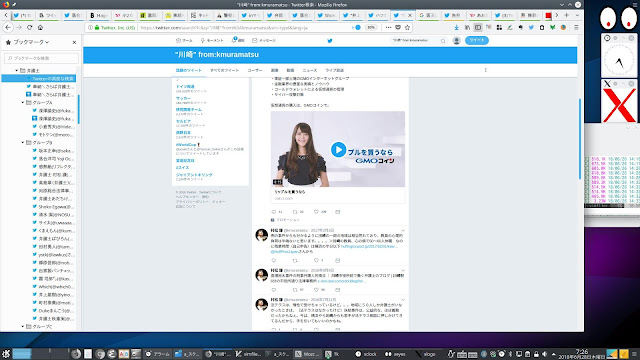The width and height of the screenshot is (640, 360).
Task: Click the Twitter bird extension icon in toolbar
Action: 531,27
